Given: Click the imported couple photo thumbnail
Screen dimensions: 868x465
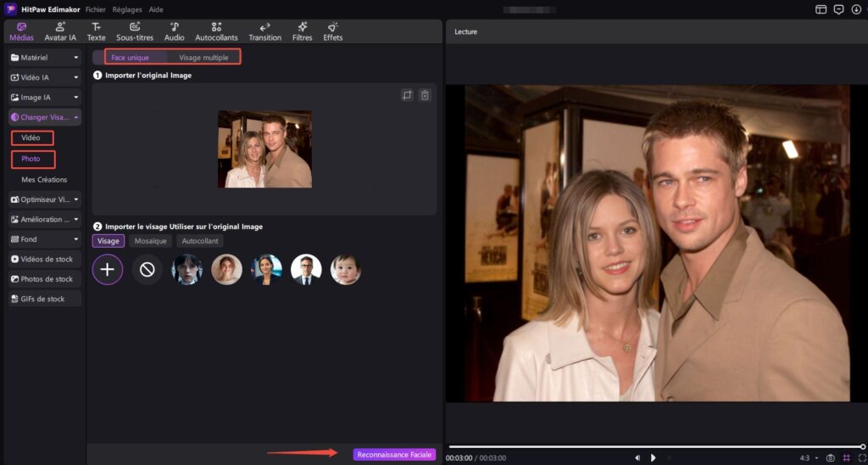Looking at the screenshot, I should coord(264,149).
